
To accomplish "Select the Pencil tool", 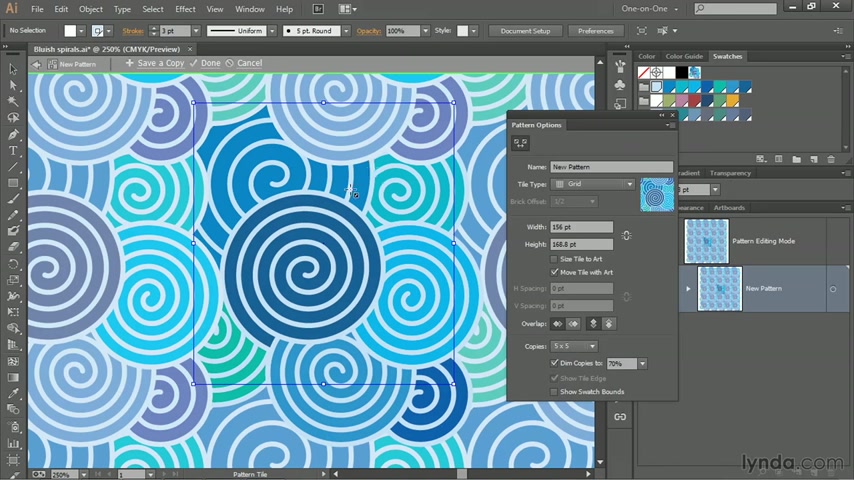I will (x=13, y=215).
